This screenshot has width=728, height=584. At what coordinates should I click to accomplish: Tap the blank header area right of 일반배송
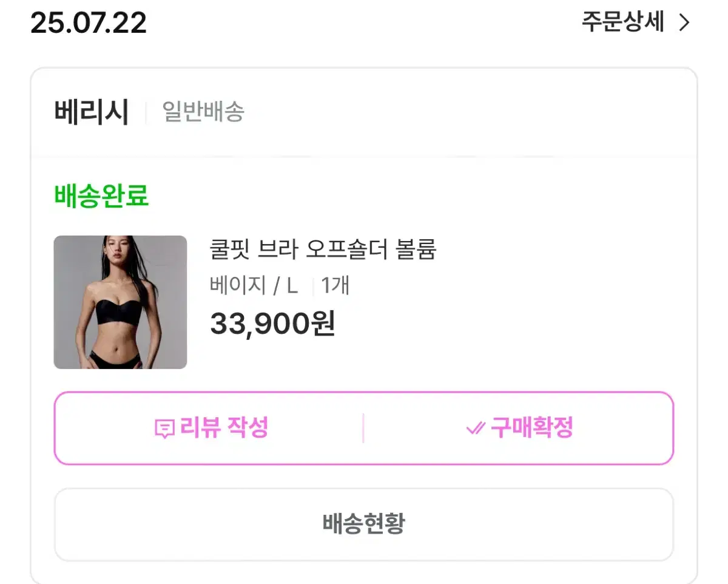click(x=470, y=112)
